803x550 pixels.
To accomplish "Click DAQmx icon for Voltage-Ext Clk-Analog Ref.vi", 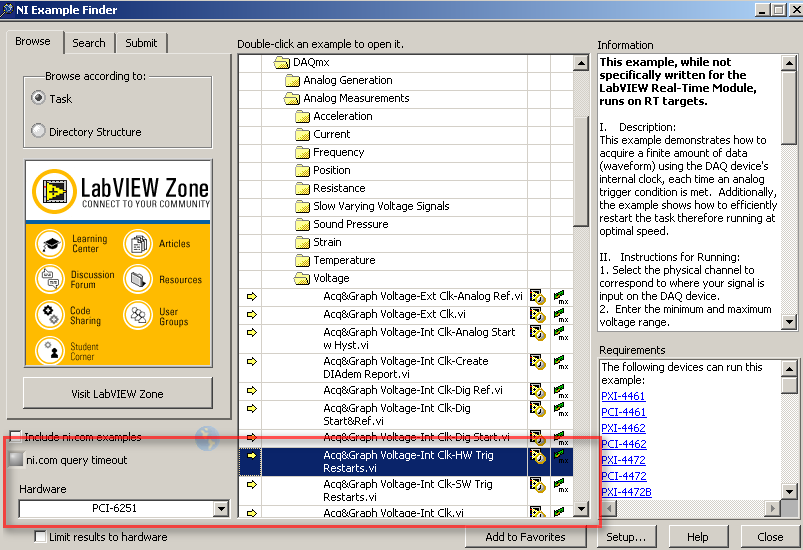I will [x=561, y=297].
